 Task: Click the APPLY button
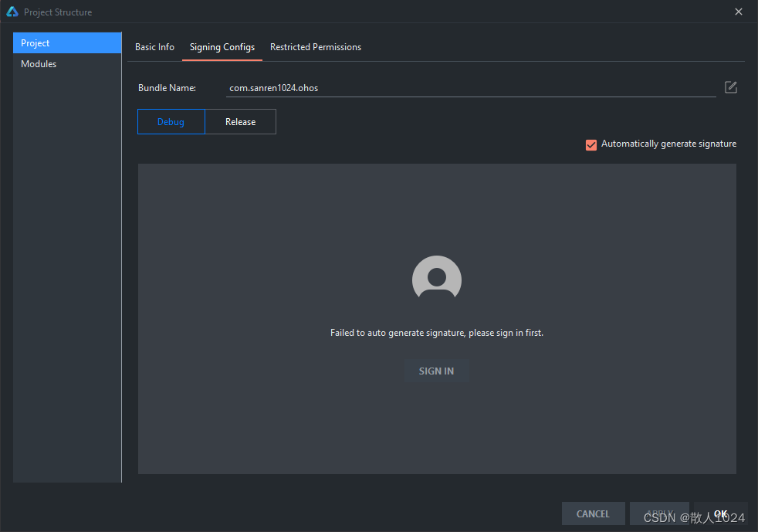[x=659, y=513]
